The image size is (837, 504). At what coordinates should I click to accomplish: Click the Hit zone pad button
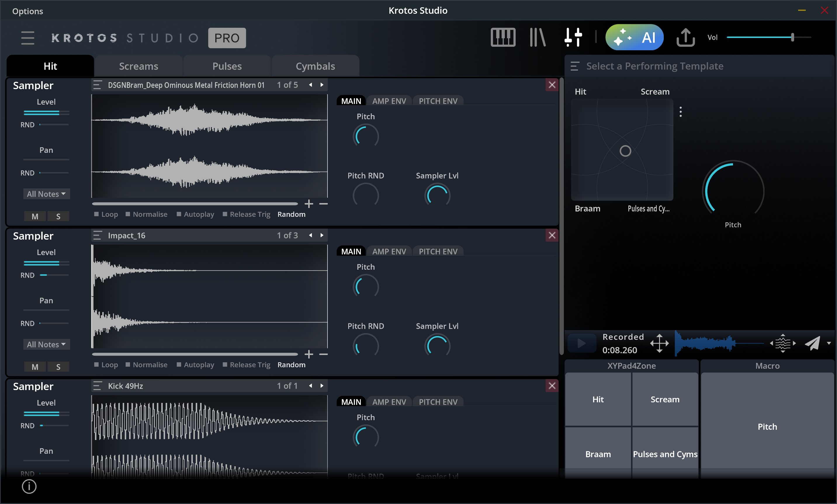click(598, 399)
